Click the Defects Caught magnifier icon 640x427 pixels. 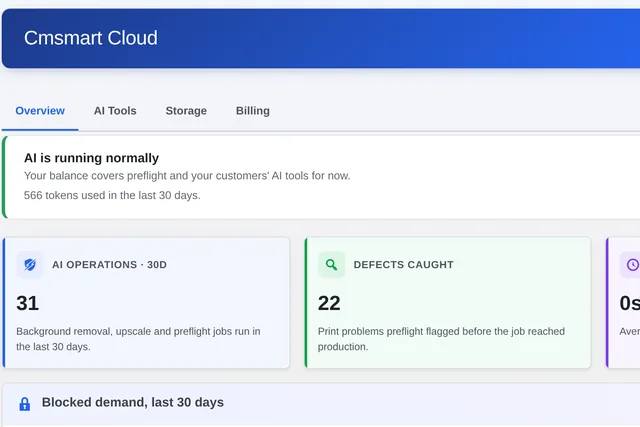[331, 265]
